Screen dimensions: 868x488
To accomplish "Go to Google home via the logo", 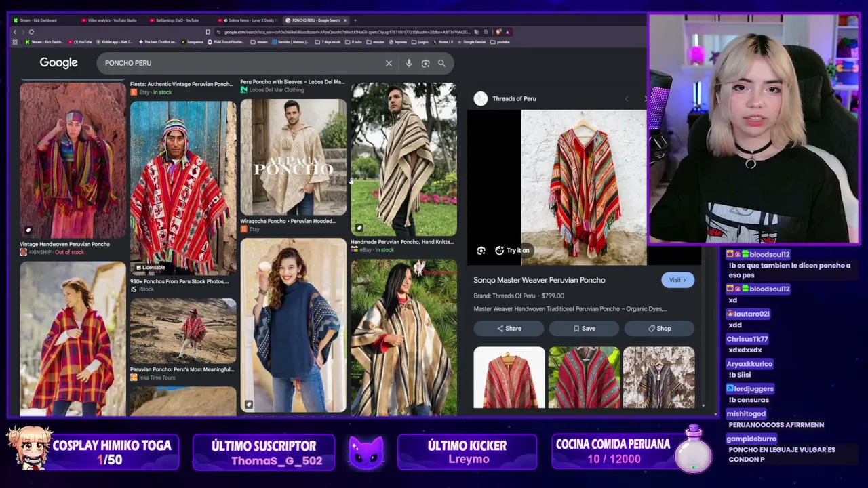I will pyautogui.click(x=58, y=63).
